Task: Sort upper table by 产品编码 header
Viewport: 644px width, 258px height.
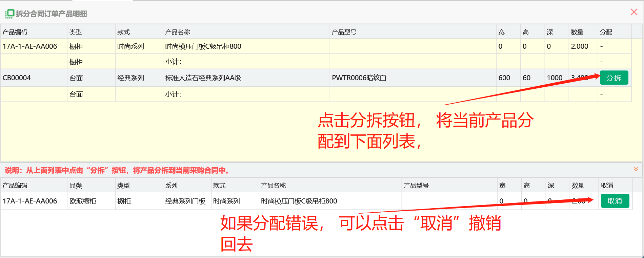Action: 15,32
